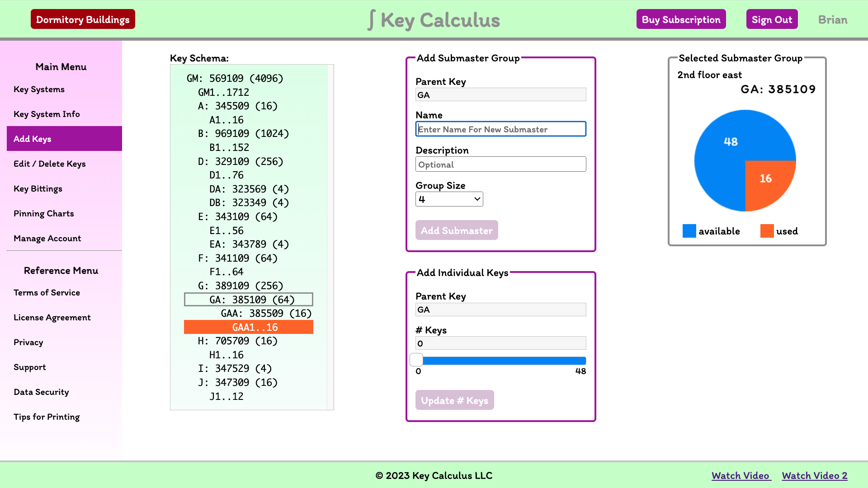Select the J1..12 keys row

(x=249, y=396)
